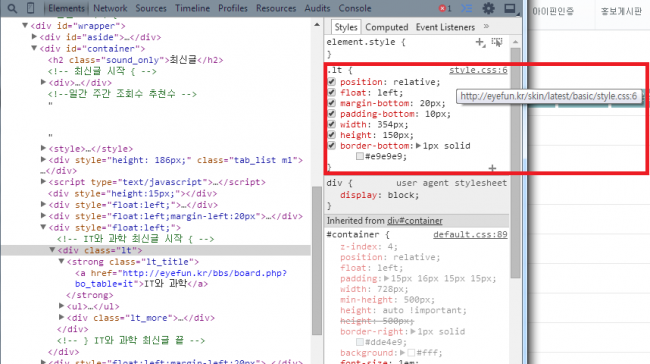Screen dimensions: 650x364
Task: Collapse the strong class="lt_title" node
Action: pyautogui.click(x=61, y=261)
